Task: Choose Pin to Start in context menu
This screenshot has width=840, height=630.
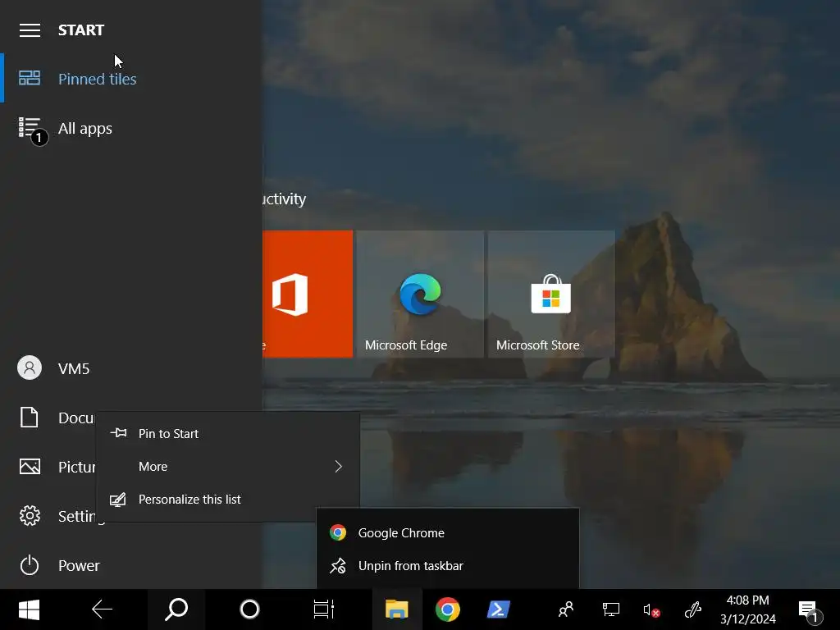Action: (228, 433)
